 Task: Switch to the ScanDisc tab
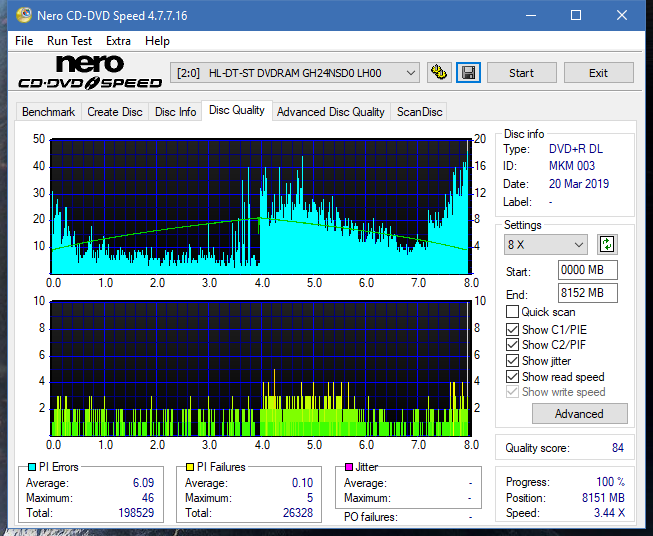pyautogui.click(x=419, y=112)
